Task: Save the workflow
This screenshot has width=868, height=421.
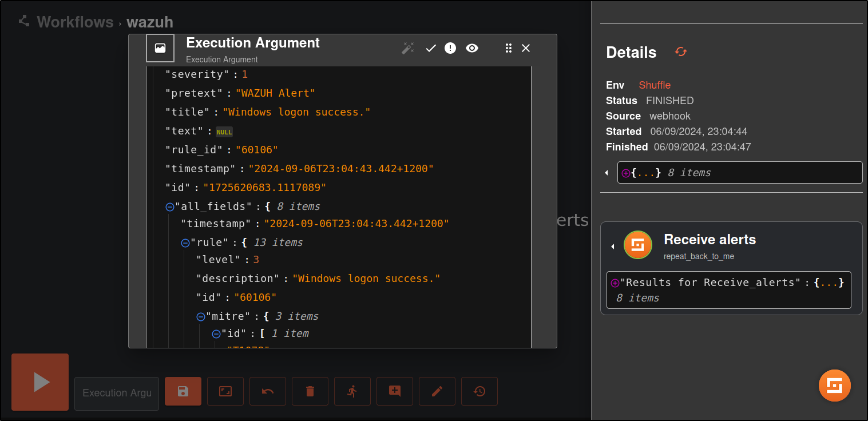Action: pos(183,391)
